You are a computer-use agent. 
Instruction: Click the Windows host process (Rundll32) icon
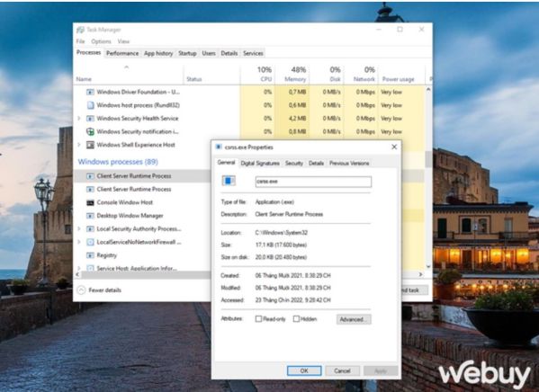click(x=90, y=105)
